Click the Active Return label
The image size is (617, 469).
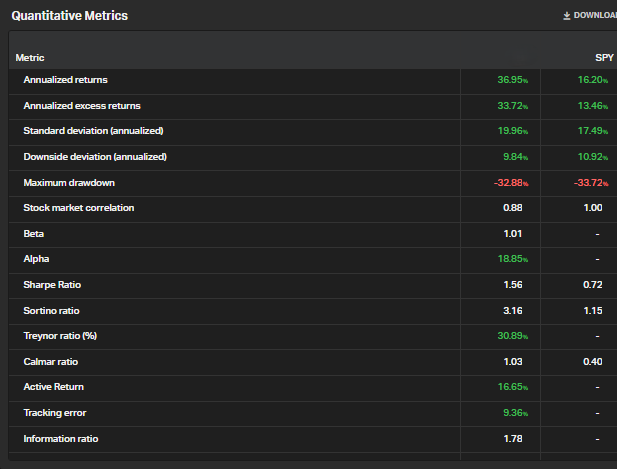click(x=54, y=387)
